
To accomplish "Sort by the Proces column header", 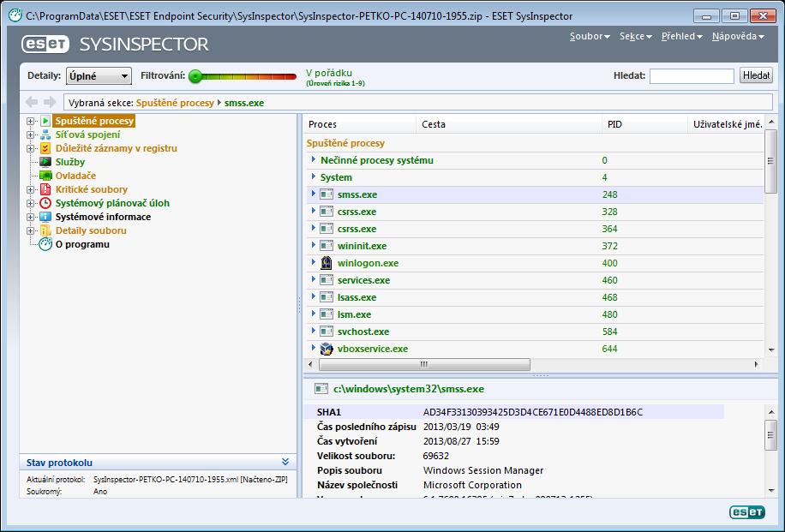I will 359,124.
